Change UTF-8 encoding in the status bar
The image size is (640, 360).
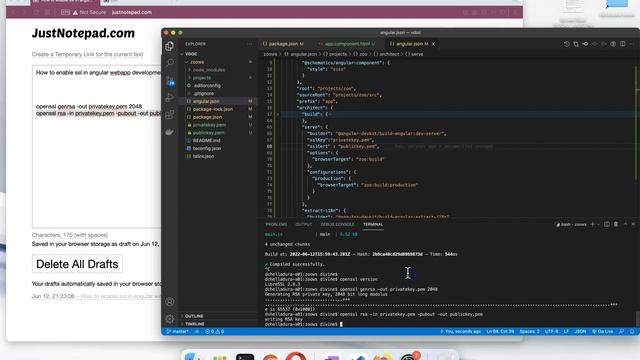551,331
